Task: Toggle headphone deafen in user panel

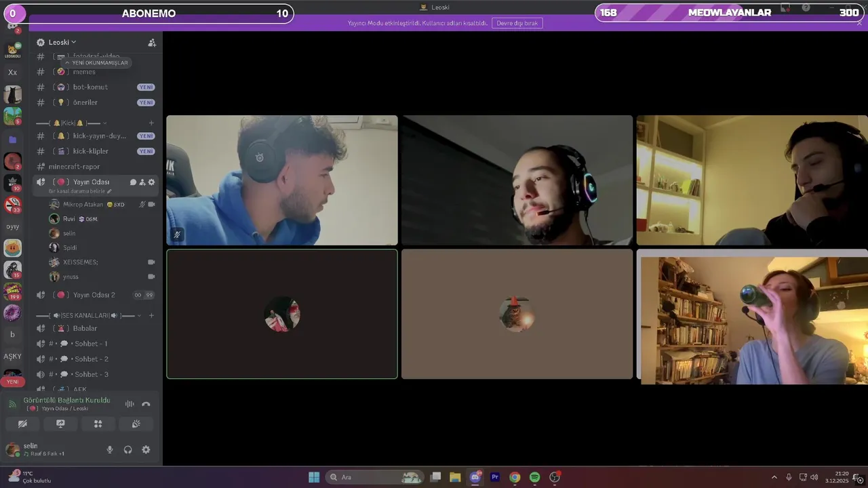Action: coord(127,449)
